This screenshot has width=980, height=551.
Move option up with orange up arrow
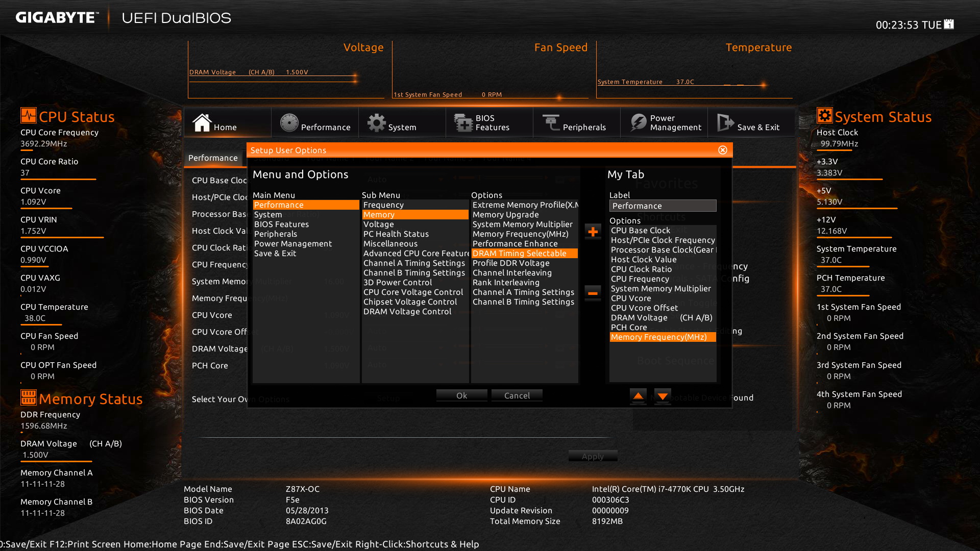638,396
